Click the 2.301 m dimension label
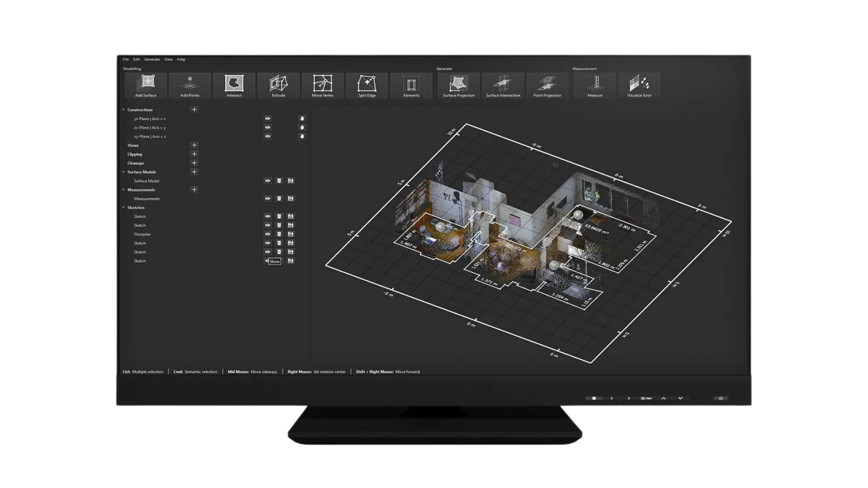Image resolution: width=868 pixels, height=488 pixels. (x=627, y=227)
